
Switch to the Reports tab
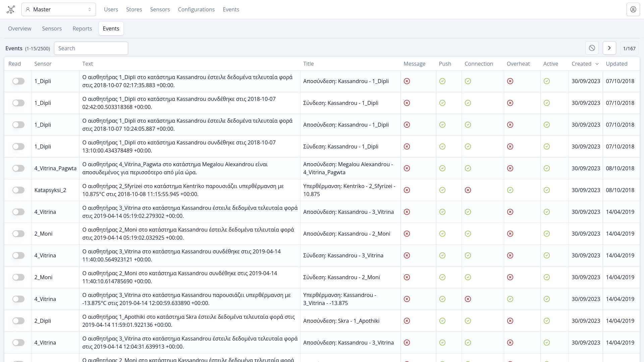click(82, 28)
